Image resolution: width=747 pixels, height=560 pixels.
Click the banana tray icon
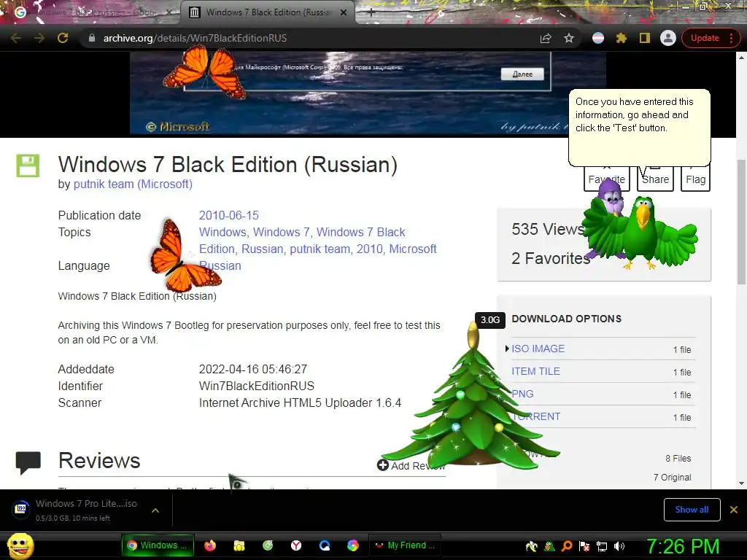[x=532, y=546]
